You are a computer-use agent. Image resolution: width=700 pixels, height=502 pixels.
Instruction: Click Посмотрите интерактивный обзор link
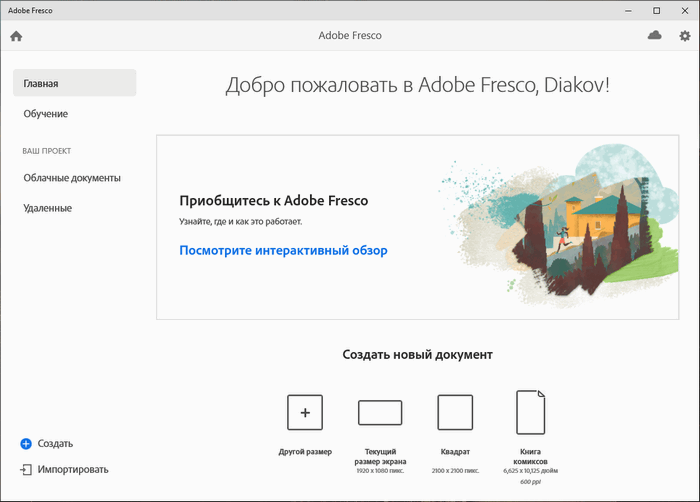pos(283,251)
